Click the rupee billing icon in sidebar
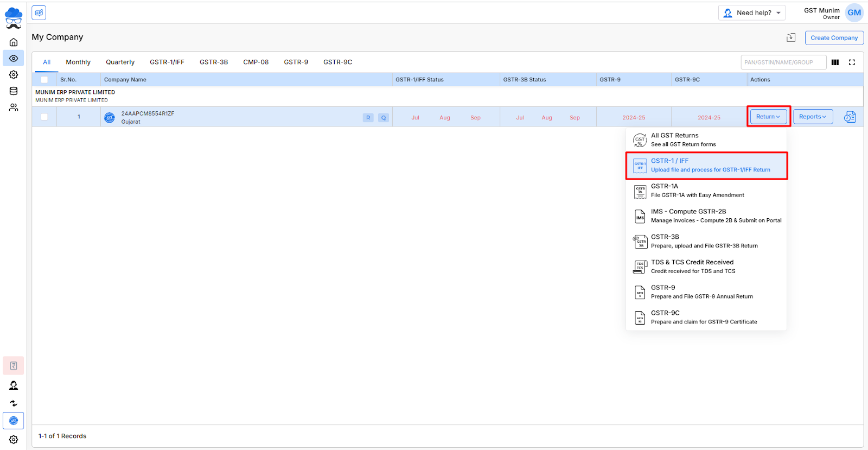The width and height of the screenshot is (868, 450). tap(14, 366)
